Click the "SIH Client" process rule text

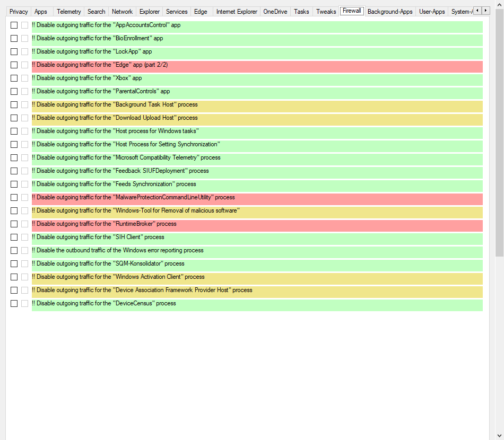coord(98,237)
